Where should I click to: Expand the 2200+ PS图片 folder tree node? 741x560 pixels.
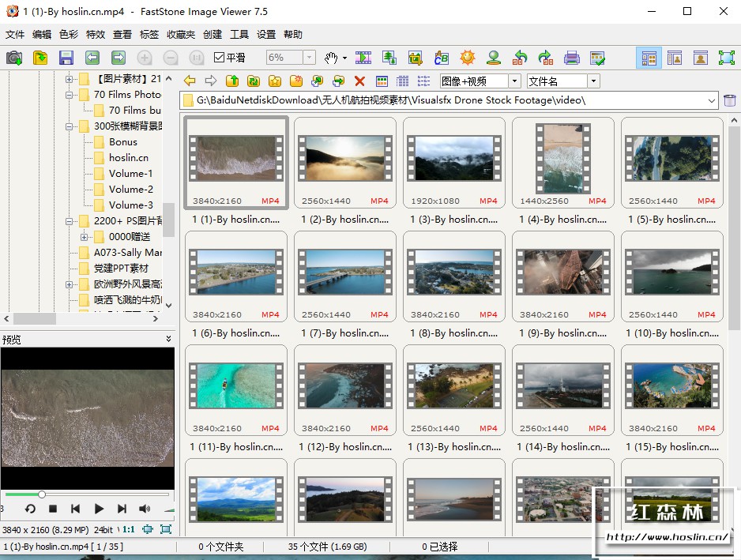tap(70, 221)
